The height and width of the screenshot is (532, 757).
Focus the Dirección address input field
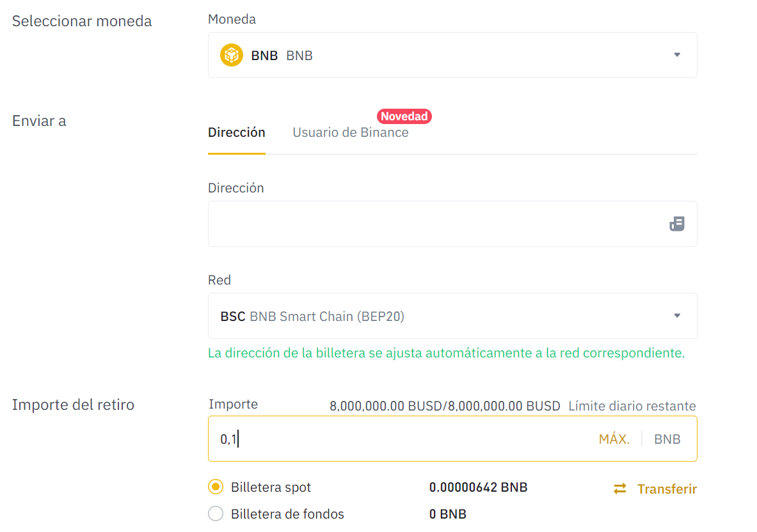435,224
